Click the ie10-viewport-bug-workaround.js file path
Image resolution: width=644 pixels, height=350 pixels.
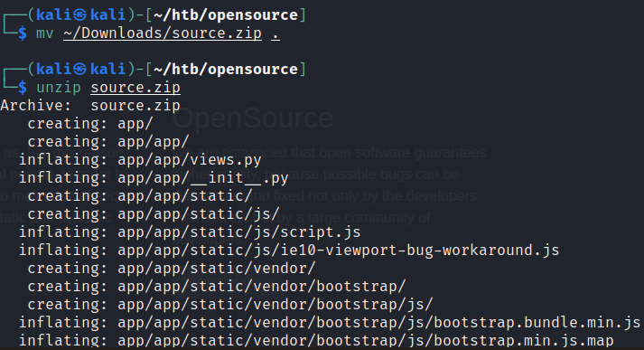pos(339,250)
